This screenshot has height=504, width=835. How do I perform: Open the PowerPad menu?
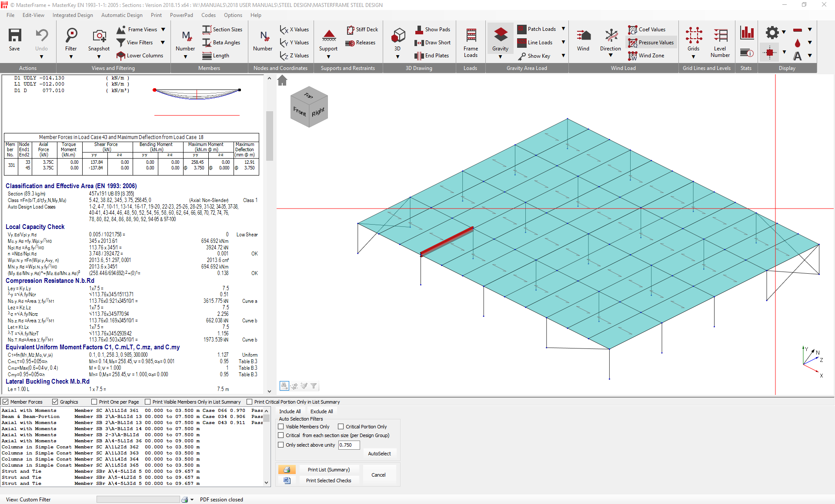click(181, 15)
